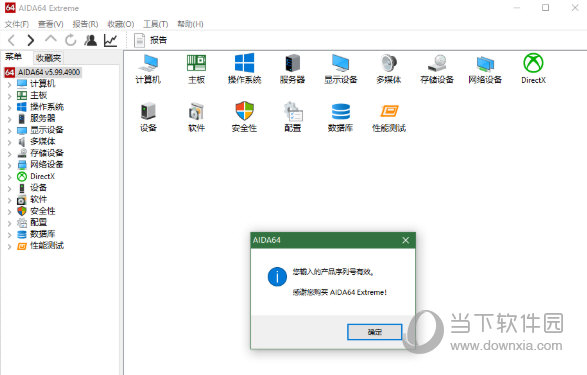The width and height of the screenshot is (587, 375).
Task: Open the 文件(F) menu
Action: 17,24
